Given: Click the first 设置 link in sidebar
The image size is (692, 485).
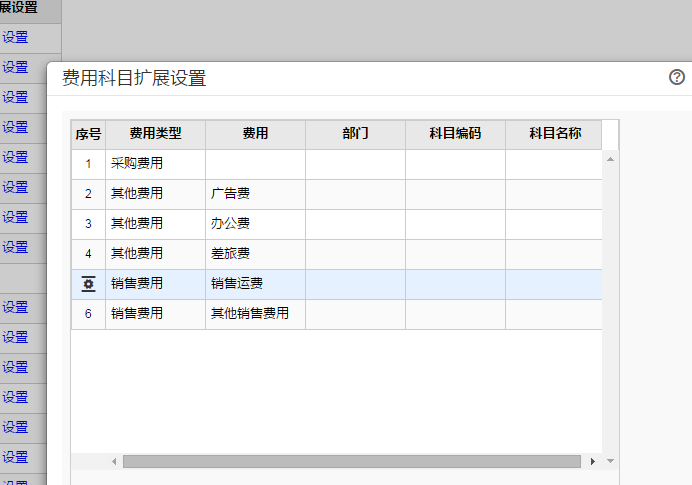Looking at the screenshot, I should click(15, 37).
